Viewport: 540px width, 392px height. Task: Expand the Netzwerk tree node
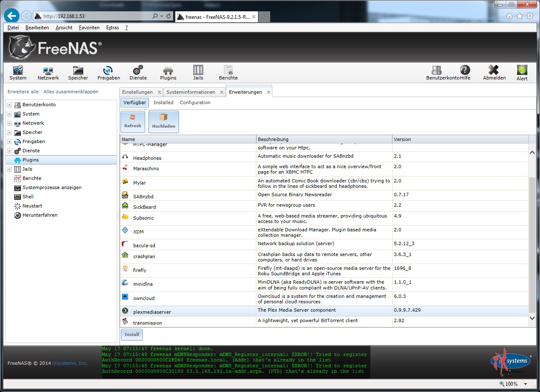point(9,123)
